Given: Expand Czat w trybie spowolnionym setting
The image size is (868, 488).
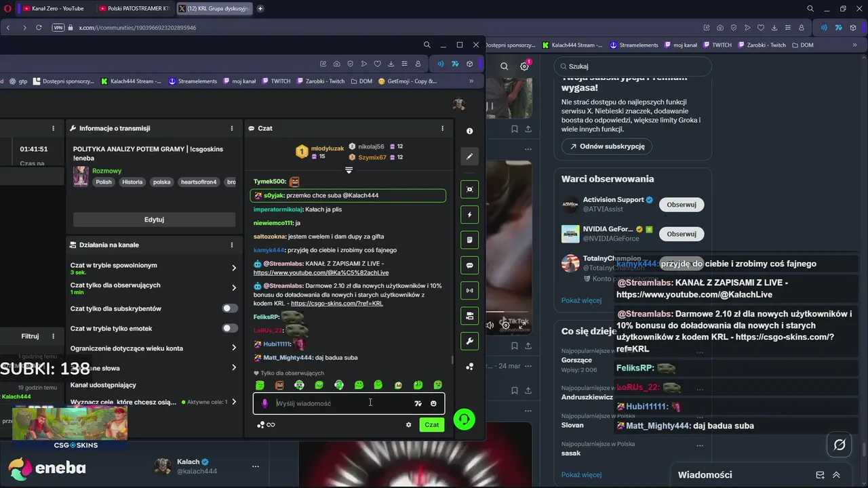Looking at the screenshot, I should (x=234, y=268).
